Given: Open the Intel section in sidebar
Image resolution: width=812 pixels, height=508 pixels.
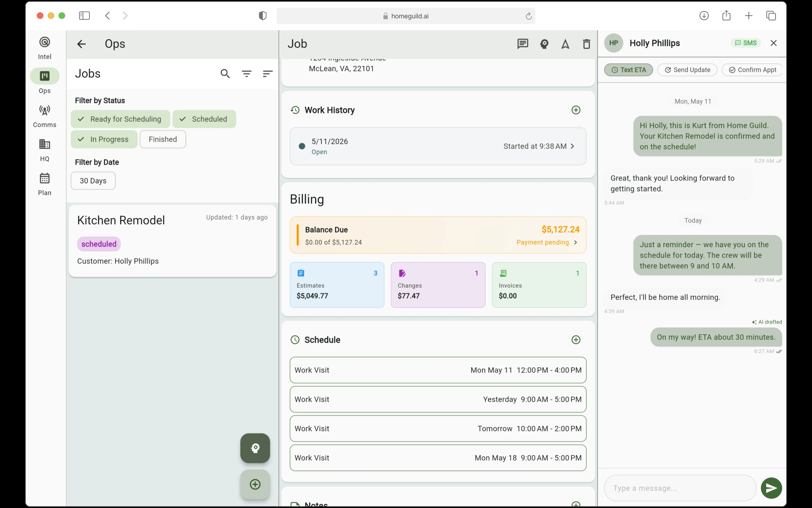Looking at the screenshot, I should pyautogui.click(x=45, y=48).
